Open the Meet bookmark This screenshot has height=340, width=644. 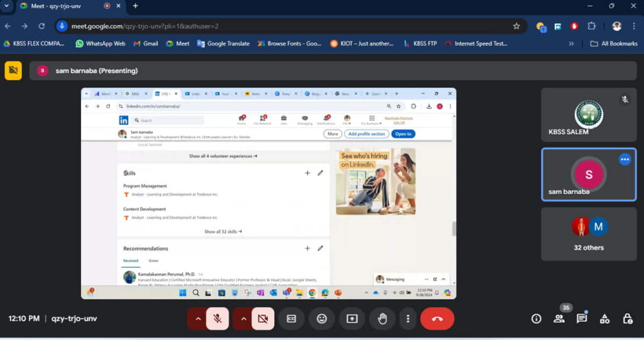click(x=178, y=43)
